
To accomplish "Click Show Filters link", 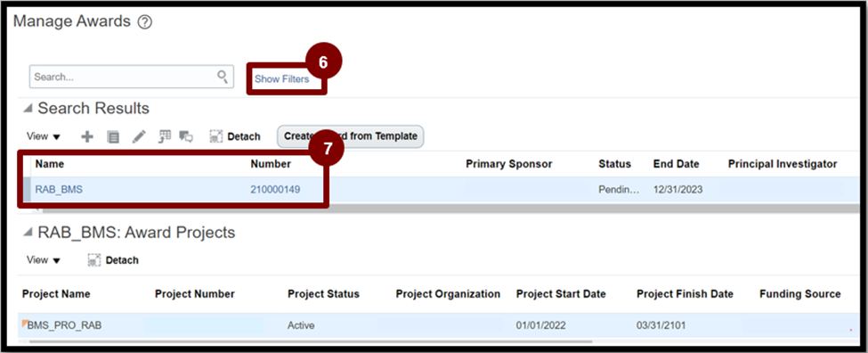I will (x=282, y=79).
